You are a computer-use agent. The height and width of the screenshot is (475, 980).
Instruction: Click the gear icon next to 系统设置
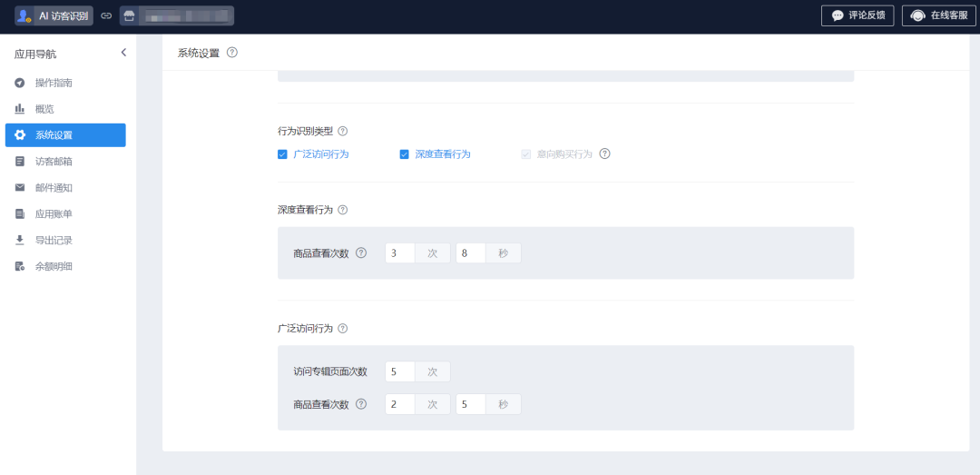coord(20,135)
